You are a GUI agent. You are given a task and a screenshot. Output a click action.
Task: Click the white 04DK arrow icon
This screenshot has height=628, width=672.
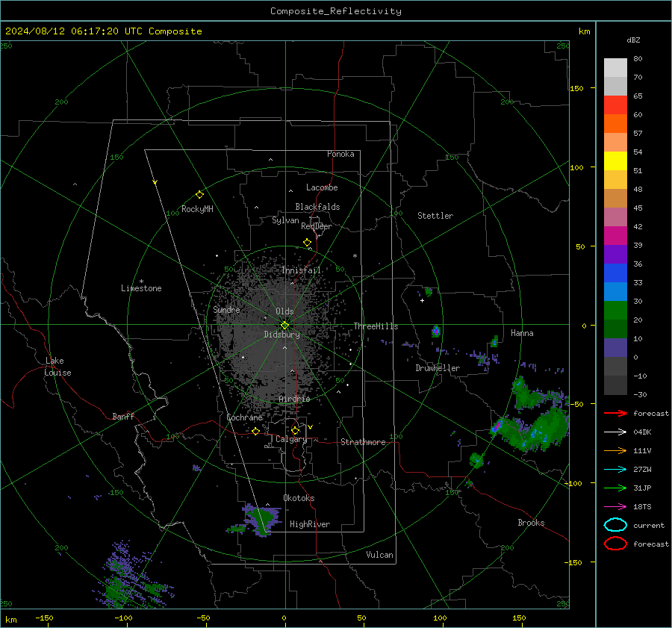[x=615, y=432]
